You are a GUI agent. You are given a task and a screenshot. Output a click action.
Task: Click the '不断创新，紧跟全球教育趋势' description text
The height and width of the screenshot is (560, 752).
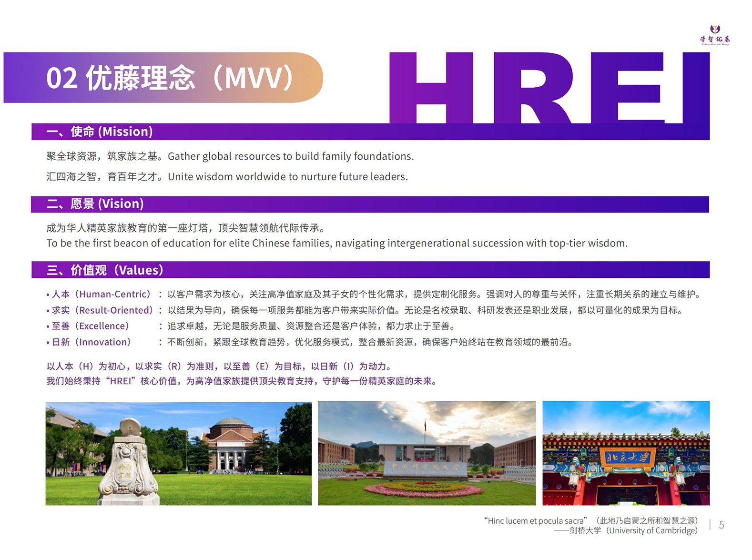(371, 342)
